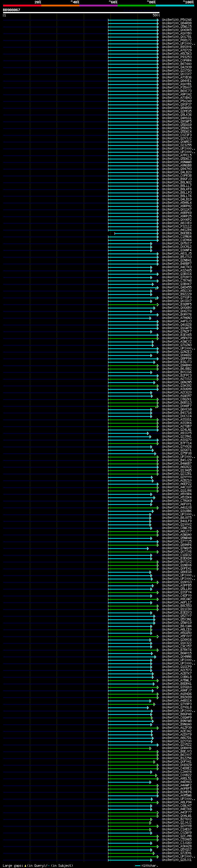Image resolution: width=197 pixels, height=868 pixels.
Task: Click the UniRef100_A7Q729 label
Action: click(177, 50)
